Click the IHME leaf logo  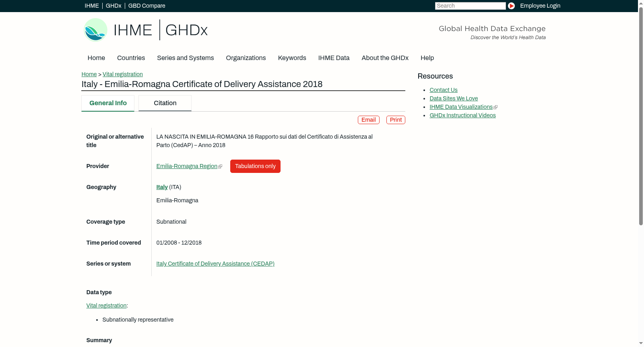pyautogui.click(x=95, y=30)
